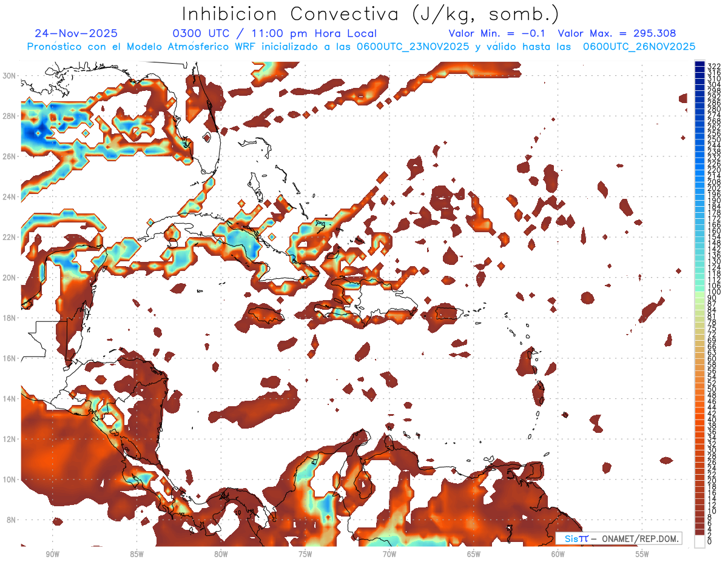Select the 0600UTC_23NOV2025 initialization time
The height and width of the screenshot is (562, 728).
pyautogui.click(x=413, y=47)
